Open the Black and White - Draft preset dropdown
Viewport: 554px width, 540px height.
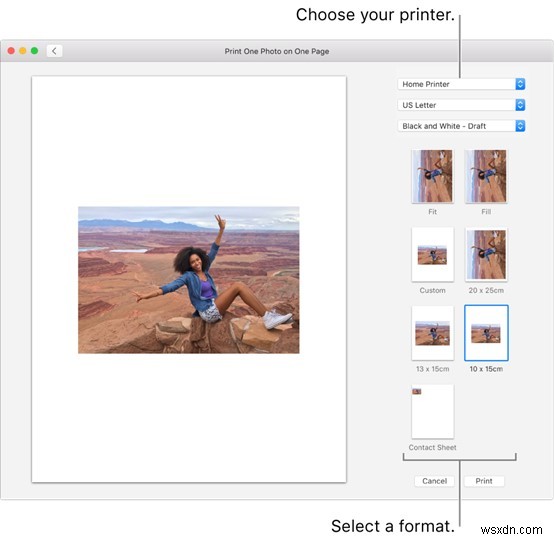click(x=461, y=126)
